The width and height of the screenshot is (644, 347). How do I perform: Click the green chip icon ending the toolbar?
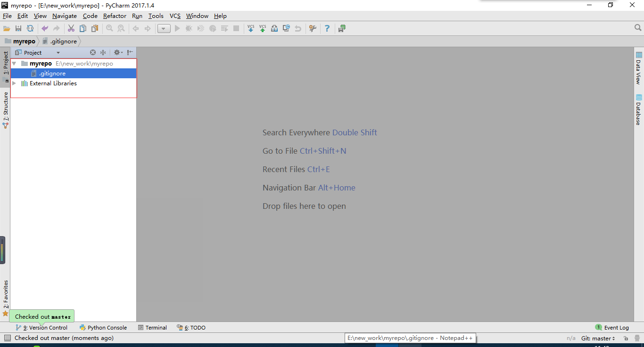coord(342,29)
